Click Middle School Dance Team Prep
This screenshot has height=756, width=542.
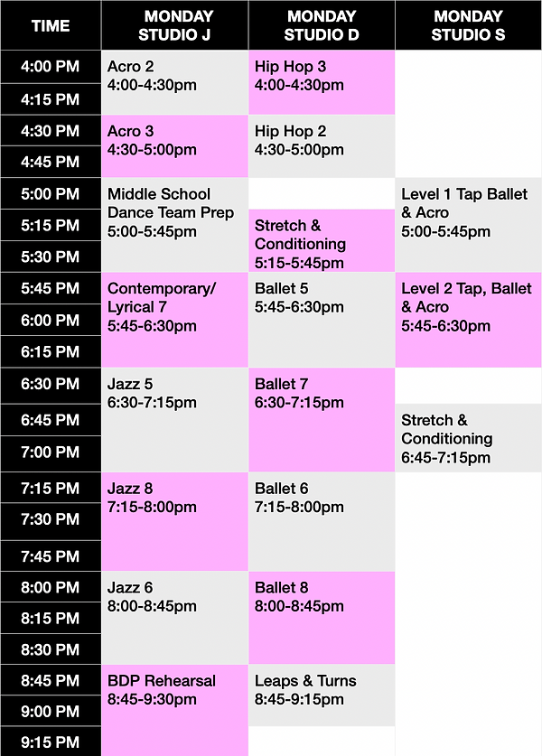(x=174, y=225)
